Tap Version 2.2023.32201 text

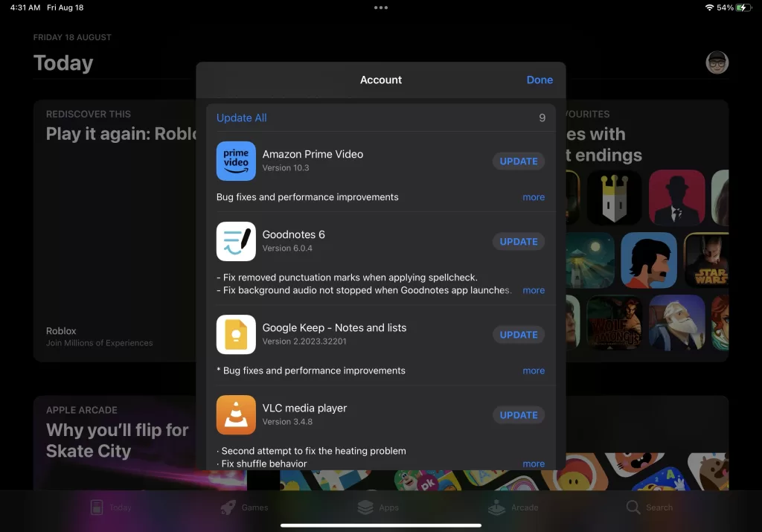[304, 341]
